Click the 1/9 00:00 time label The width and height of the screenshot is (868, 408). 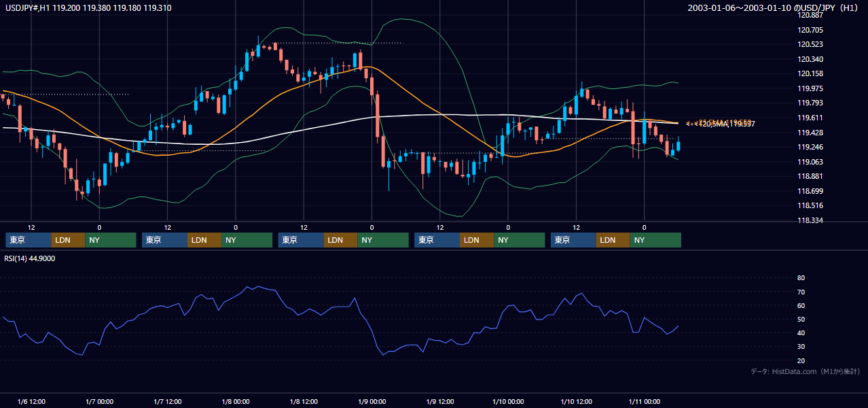click(372, 402)
